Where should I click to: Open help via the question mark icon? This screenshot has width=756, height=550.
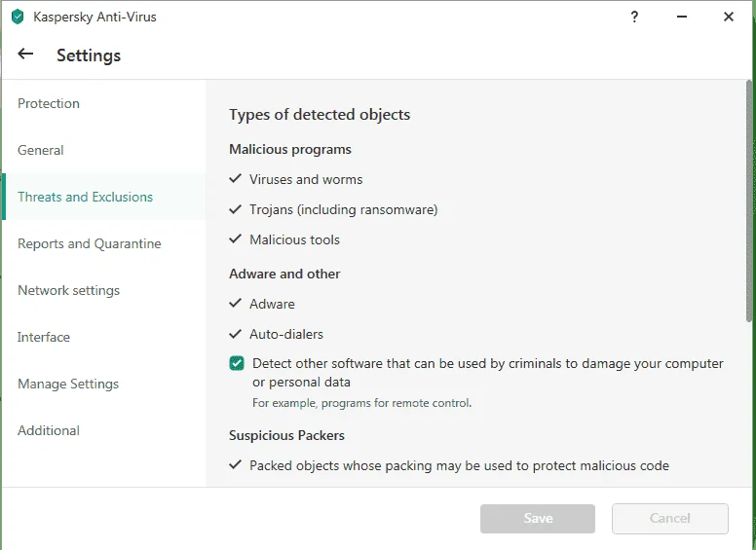pyautogui.click(x=634, y=17)
